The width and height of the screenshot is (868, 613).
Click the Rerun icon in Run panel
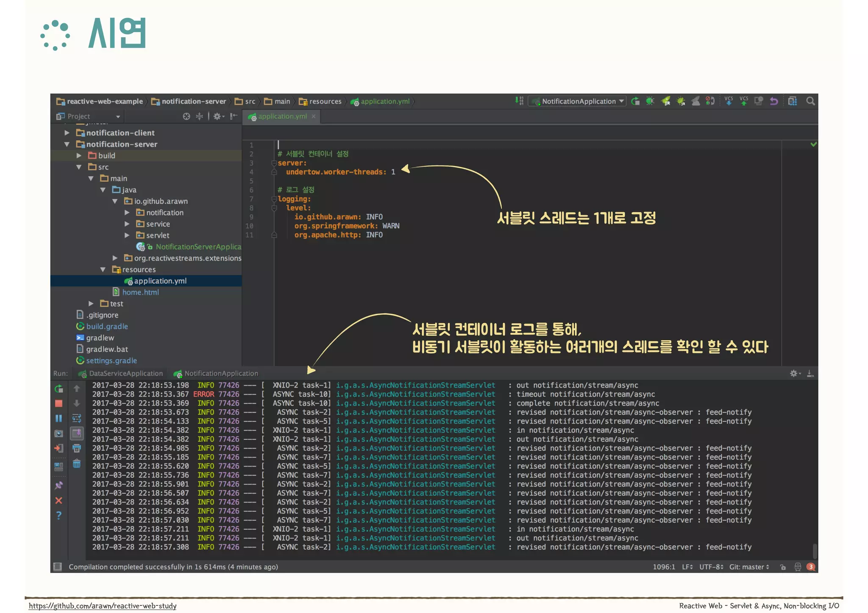[59, 388]
